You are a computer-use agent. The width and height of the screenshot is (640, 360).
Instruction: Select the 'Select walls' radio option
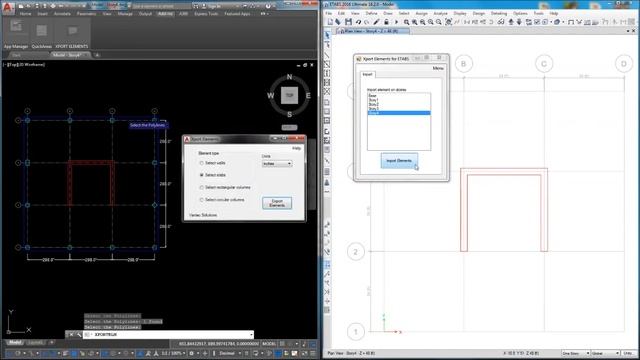pyautogui.click(x=201, y=163)
